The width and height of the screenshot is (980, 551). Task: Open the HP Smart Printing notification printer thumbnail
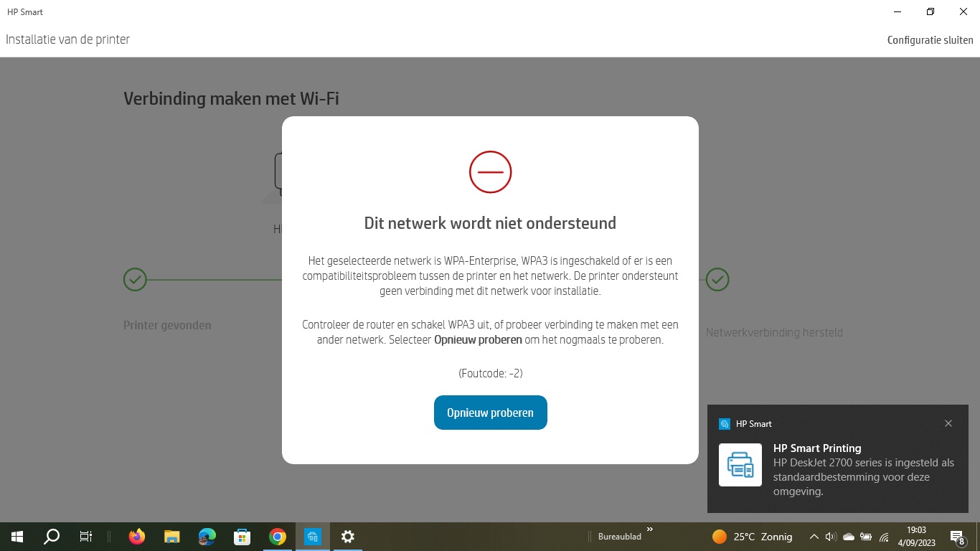[x=740, y=465]
